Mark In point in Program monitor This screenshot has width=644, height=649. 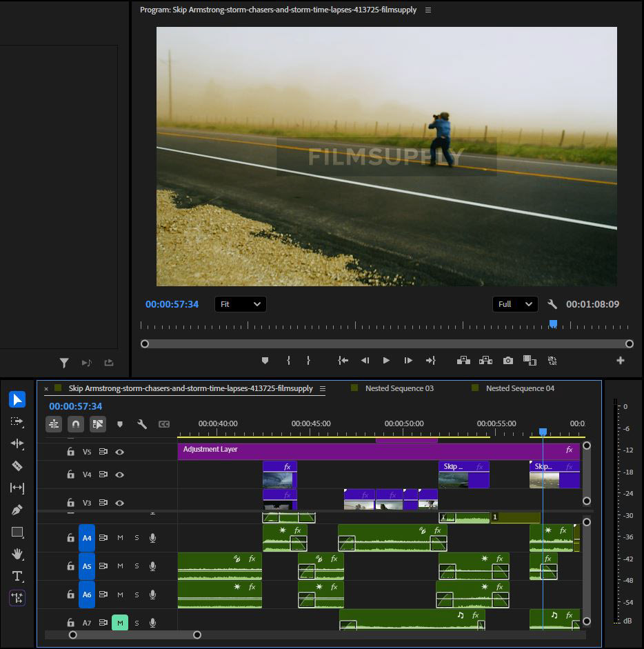coord(288,361)
